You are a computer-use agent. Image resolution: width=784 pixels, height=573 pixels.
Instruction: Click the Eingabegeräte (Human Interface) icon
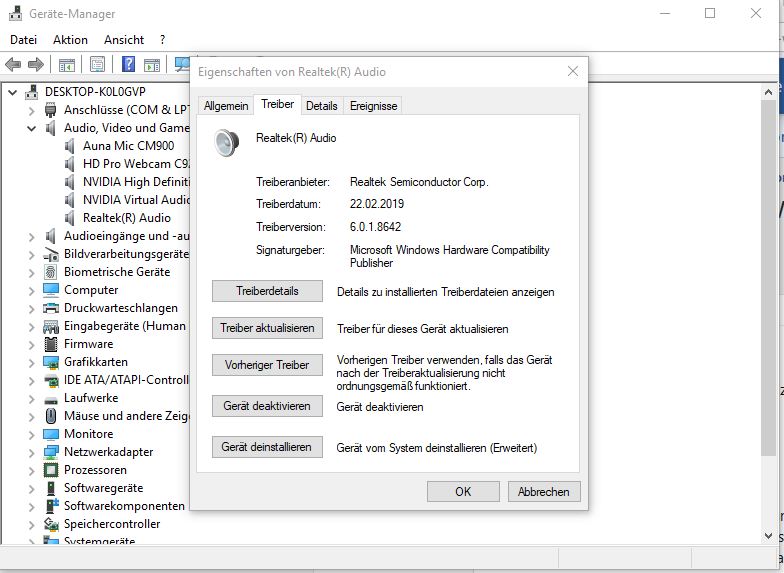pyautogui.click(x=50, y=327)
